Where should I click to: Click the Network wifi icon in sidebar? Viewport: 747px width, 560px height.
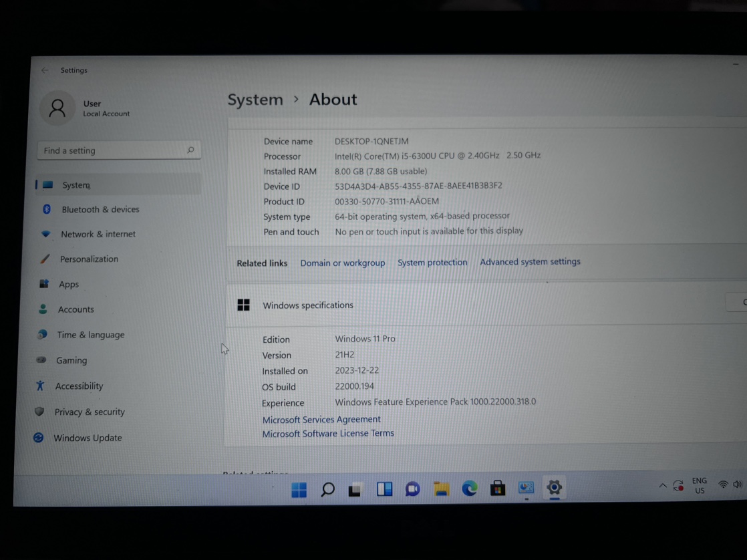(x=45, y=233)
